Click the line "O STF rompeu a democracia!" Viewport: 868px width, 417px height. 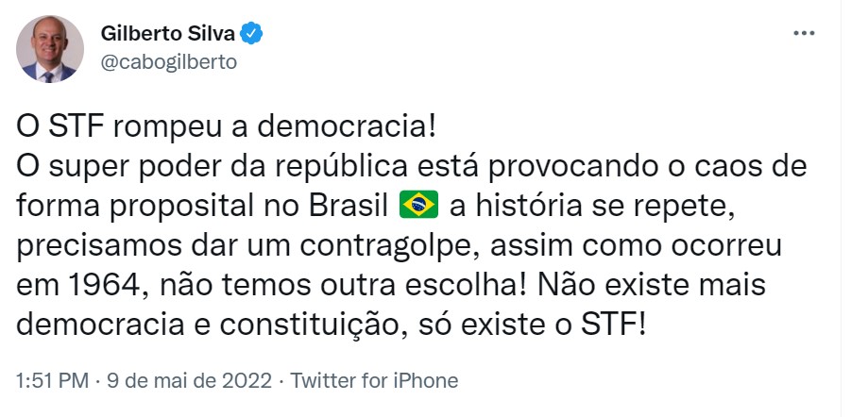[x=227, y=127]
